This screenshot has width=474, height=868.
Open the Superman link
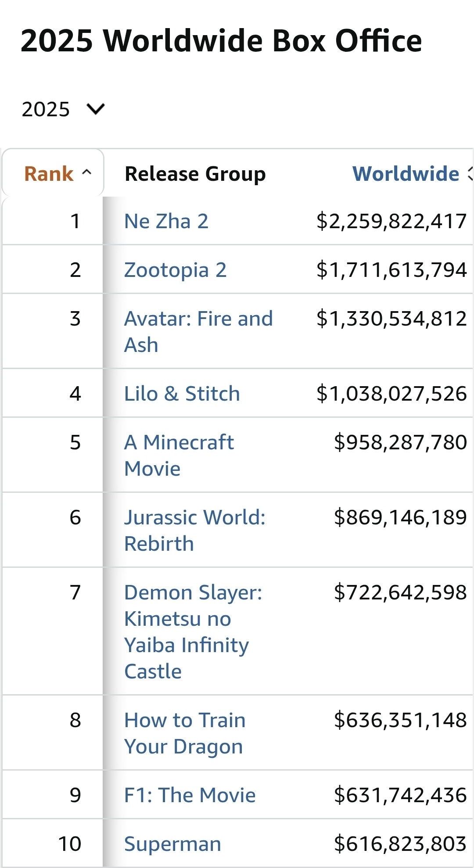172,844
